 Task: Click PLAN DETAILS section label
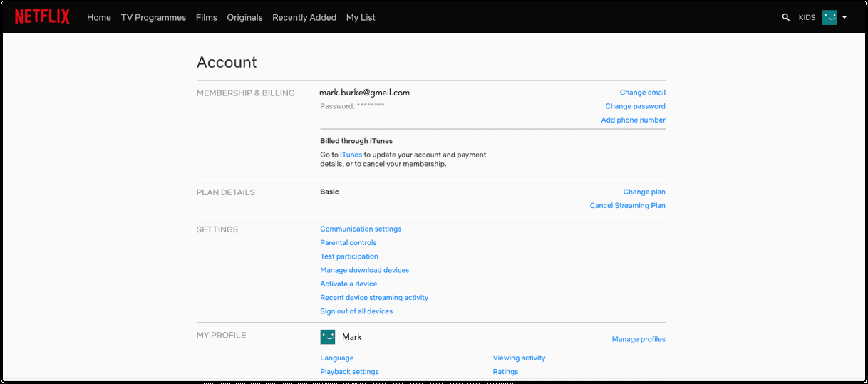point(226,192)
